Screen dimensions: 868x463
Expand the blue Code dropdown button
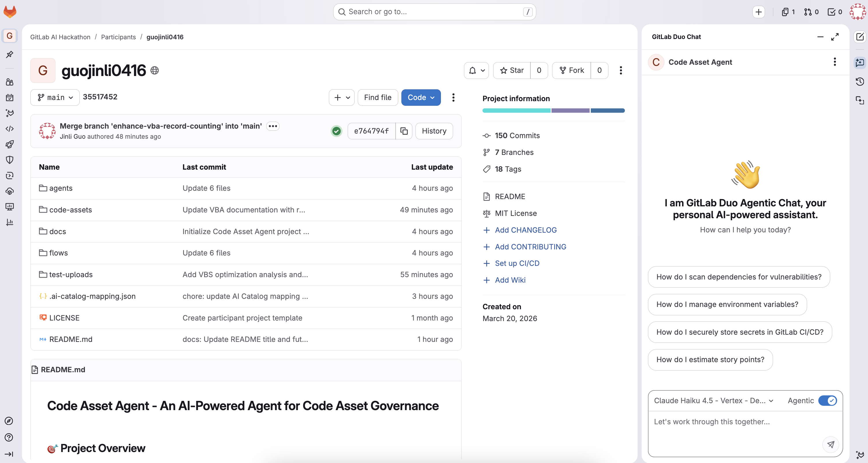coord(421,97)
